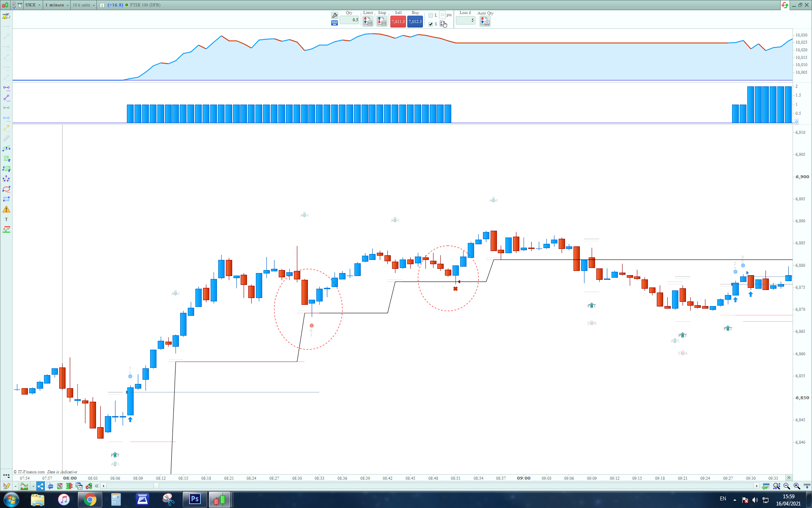Click the blue keyboard shortcuts icon
This screenshot has height=508, width=812.
pos(335,23)
